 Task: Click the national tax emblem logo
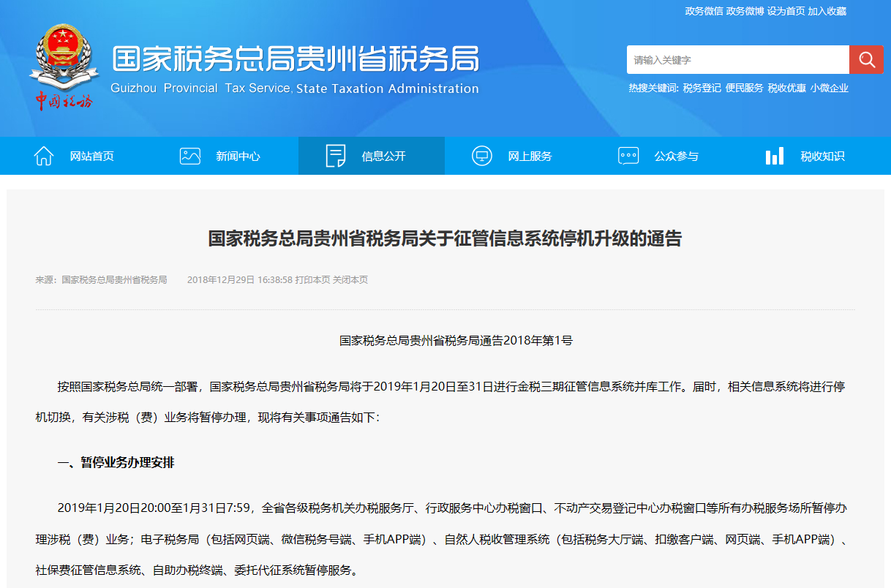coord(64,66)
